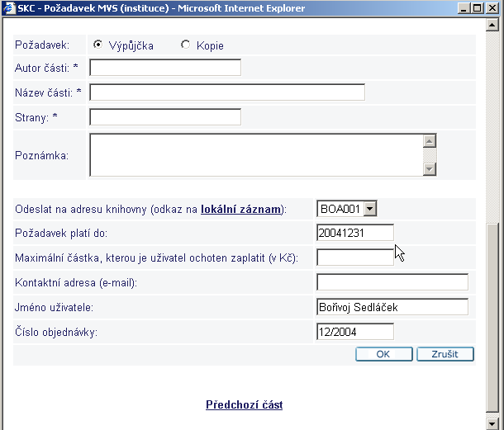
Task: Maximize the Internet Explorer window
Action: (x=478, y=8)
